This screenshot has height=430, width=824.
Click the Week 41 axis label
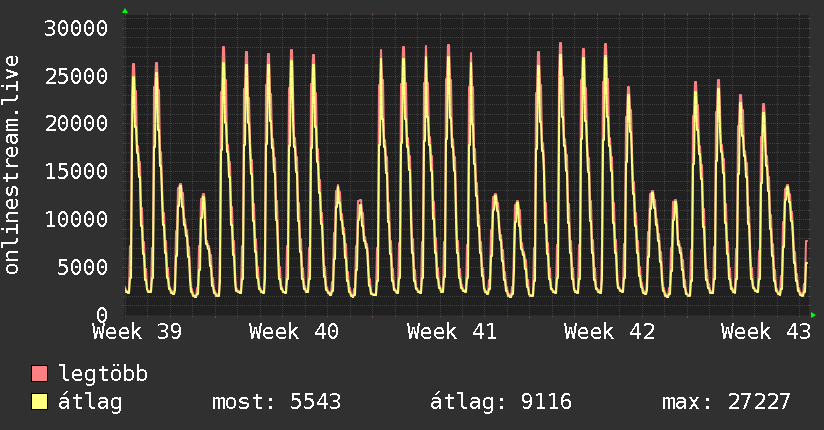451,332
